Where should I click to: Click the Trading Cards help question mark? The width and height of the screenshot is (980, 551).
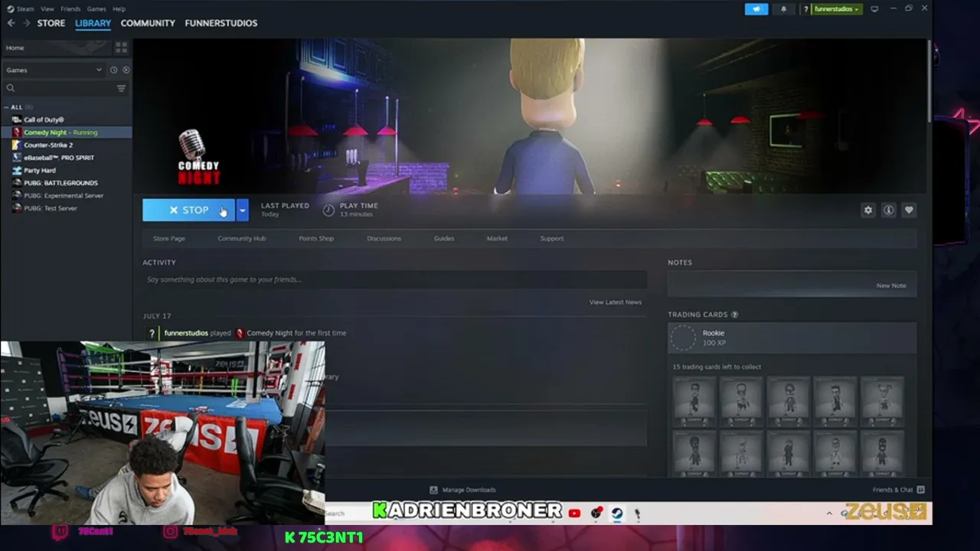(x=734, y=315)
